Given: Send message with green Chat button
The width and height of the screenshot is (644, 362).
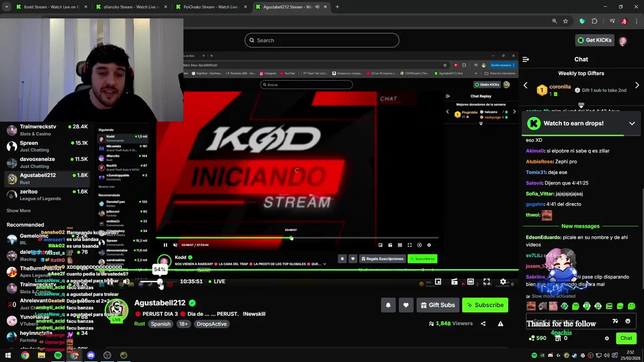Looking at the screenshot, I should 626,338.
